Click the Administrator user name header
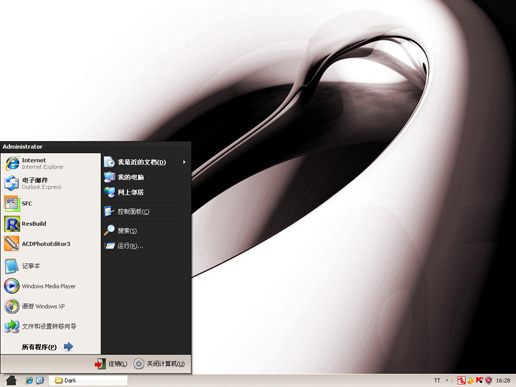This screenshot has width=516, height=387. [22, 147]
